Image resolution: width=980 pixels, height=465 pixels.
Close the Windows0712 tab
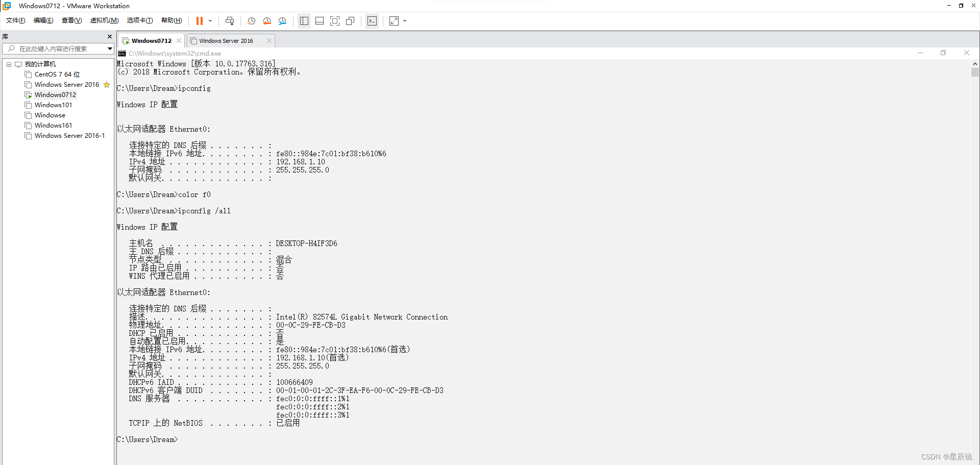(x=179, y=41)
